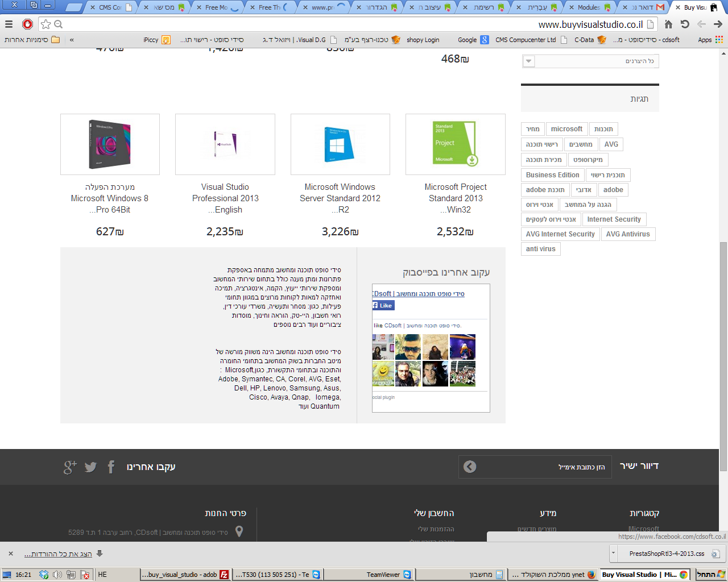
Task: Click Visual Studio Professional 2013 title
Action: [225, 198]
